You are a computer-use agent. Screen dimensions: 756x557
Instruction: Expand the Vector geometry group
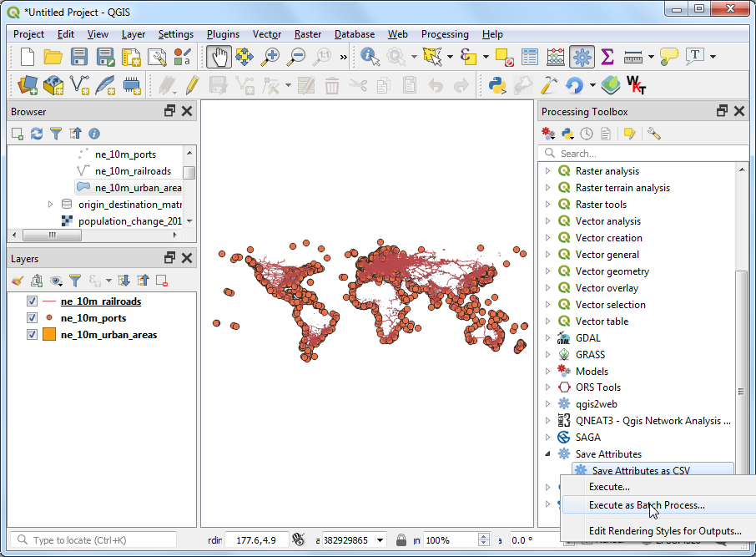pyautogui.click(x=547, y=271)
